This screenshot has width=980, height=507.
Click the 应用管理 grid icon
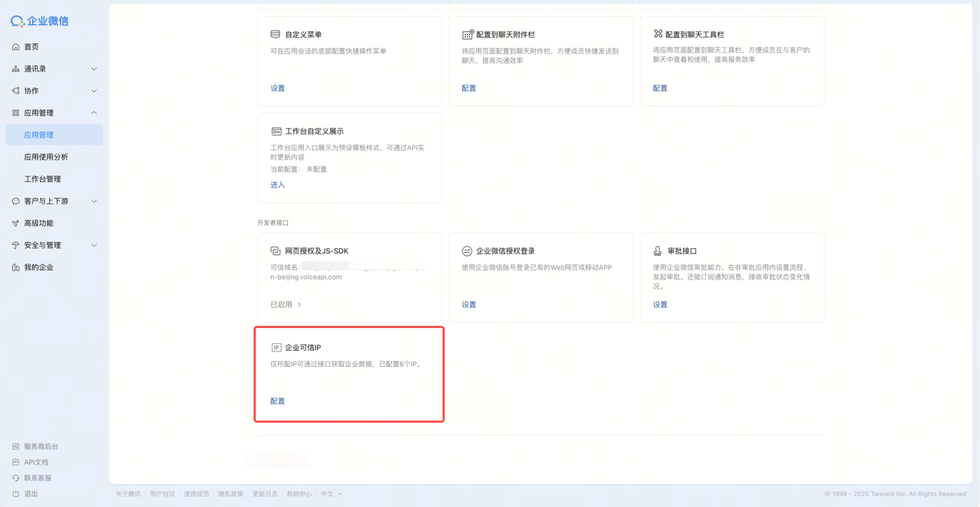point(15,113)
